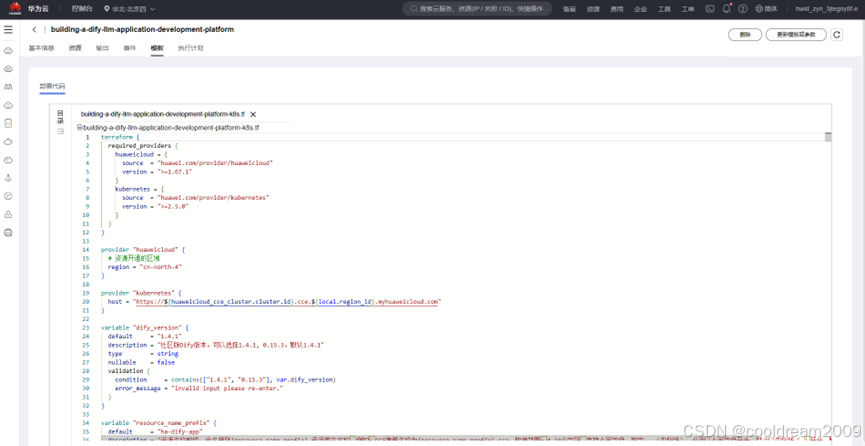Screen dimensions: 865x446
Task: Click the topmost cloud sidebar icon
Action: point(8,51)
